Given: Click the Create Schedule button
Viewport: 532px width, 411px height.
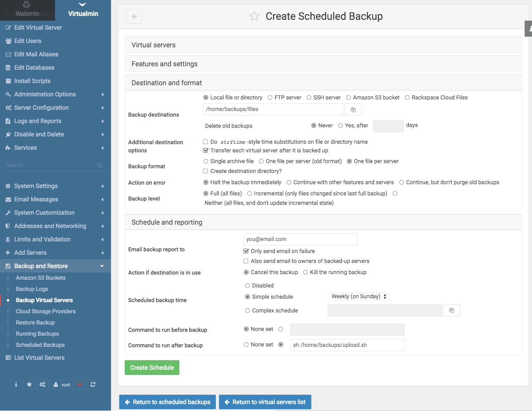Looking at the screenshot, I should click(152, 368).
